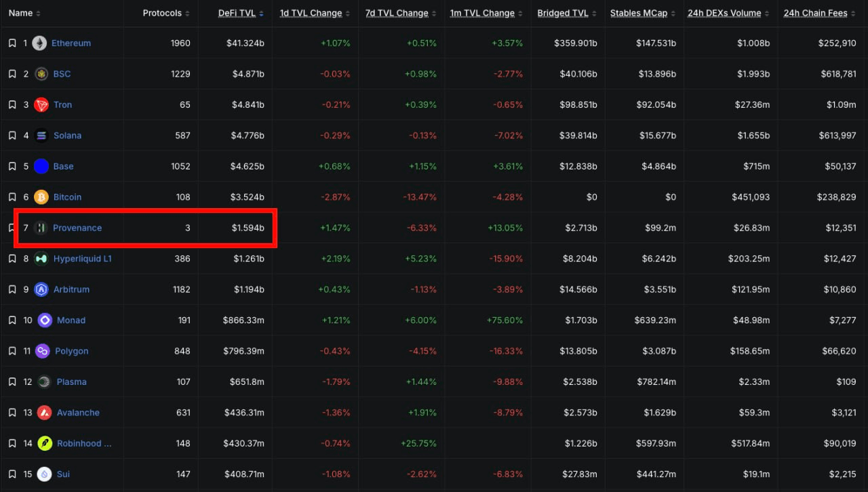Bookmark the Polygon row
Image resolution: width=868 pixels, height=492 pixels.
click(x=12, y=351)
